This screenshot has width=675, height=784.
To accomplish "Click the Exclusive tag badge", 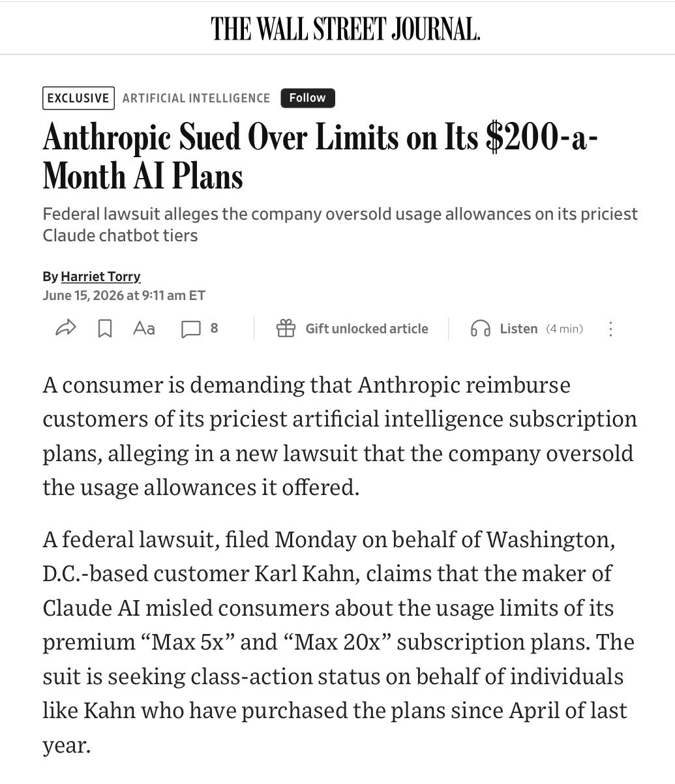I will (78, 98).
